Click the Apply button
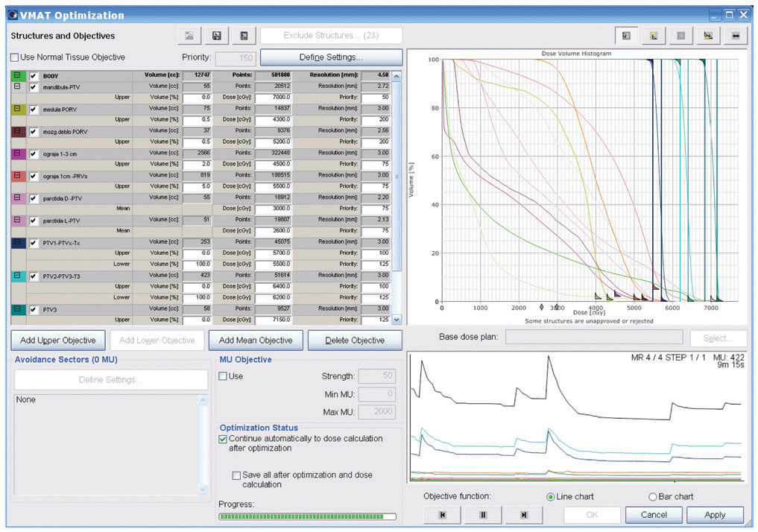This screenshot has height=532, width=758. (x=715, y=515)
